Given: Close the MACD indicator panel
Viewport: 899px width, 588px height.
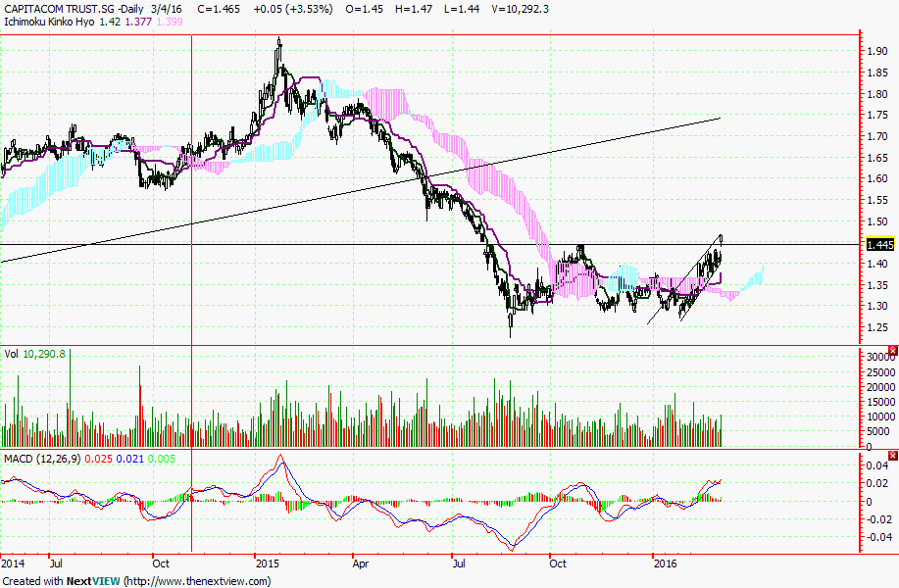Looking at the screenshot, I should coord(893,455).
